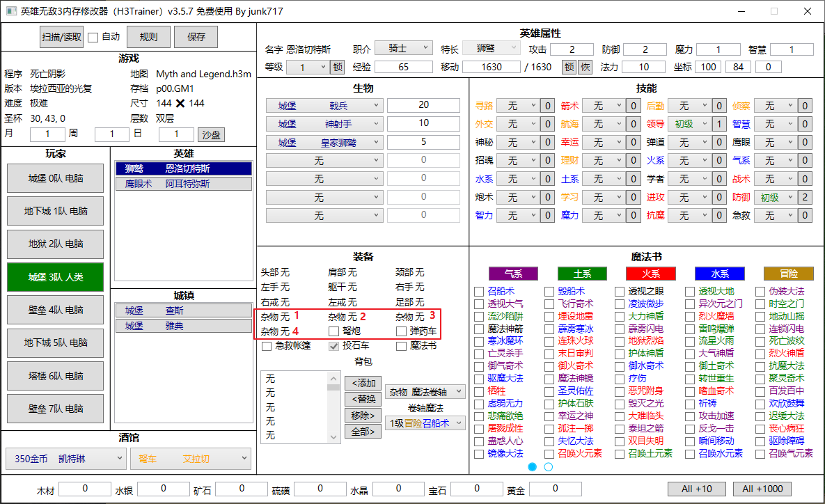This screenshot has height=504, width=825.
Task: Click the 木材 wood amount input field
Action: (x=84, y=489)
